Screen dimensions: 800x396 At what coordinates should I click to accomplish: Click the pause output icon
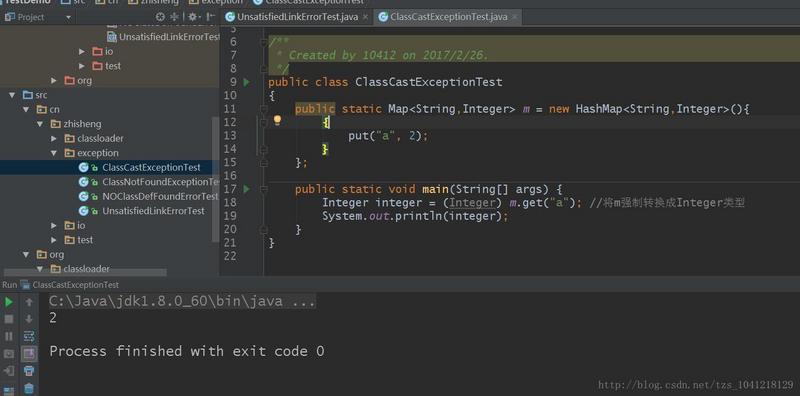click(9, 336)
